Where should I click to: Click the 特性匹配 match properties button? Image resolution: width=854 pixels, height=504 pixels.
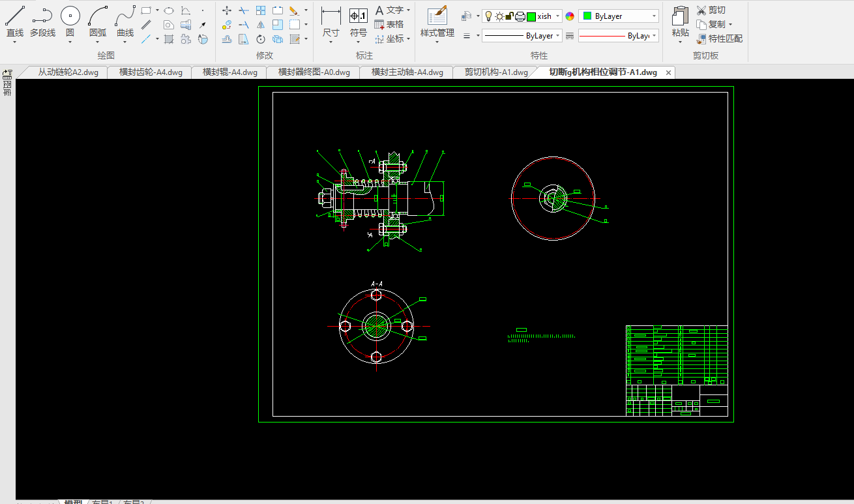pyautogui.click(x=719, y=38)
